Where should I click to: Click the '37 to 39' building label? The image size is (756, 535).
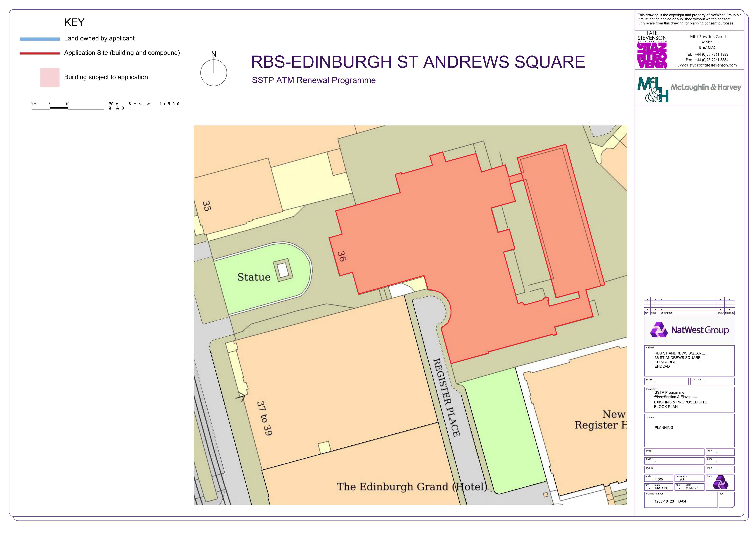coord(264,418)
